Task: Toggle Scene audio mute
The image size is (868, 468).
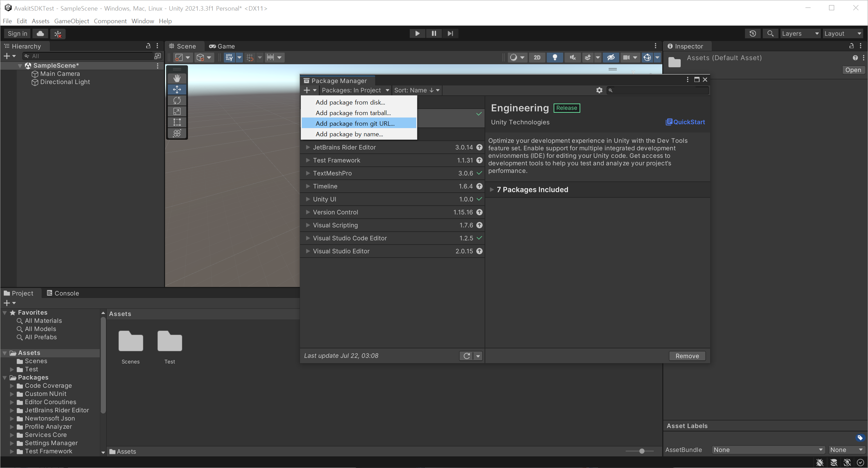Action: click(573, 57)
